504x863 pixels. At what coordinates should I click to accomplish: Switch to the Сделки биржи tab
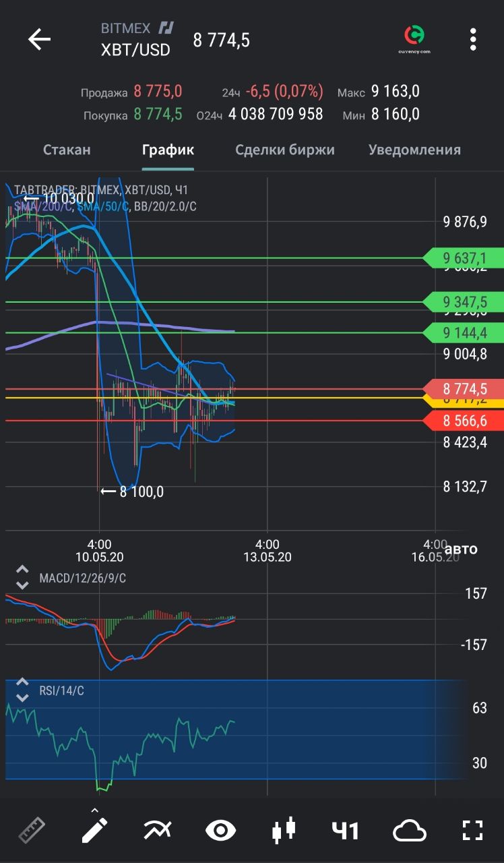click(285, 150)
